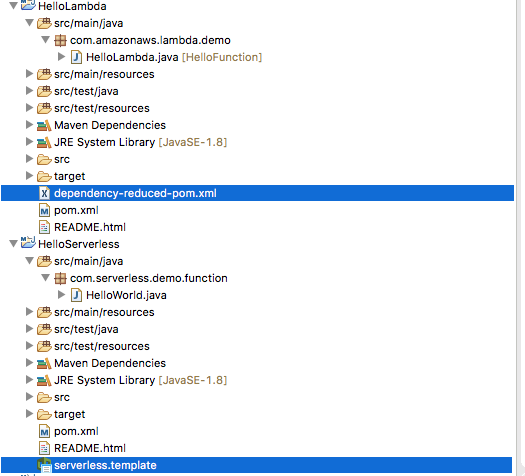Select dependency-reduced-pom.xml file name
The height and width of the screenshot is (476, 525).
click(135, 193)
